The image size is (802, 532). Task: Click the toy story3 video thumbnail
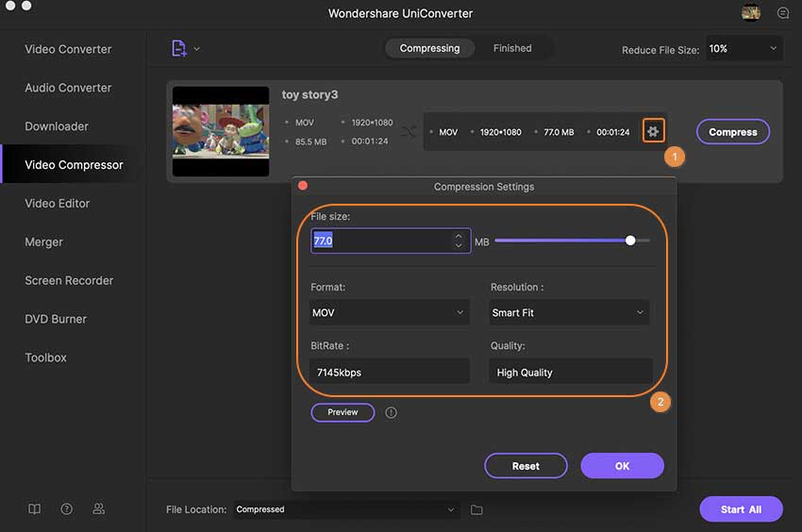tap(221, 131)
